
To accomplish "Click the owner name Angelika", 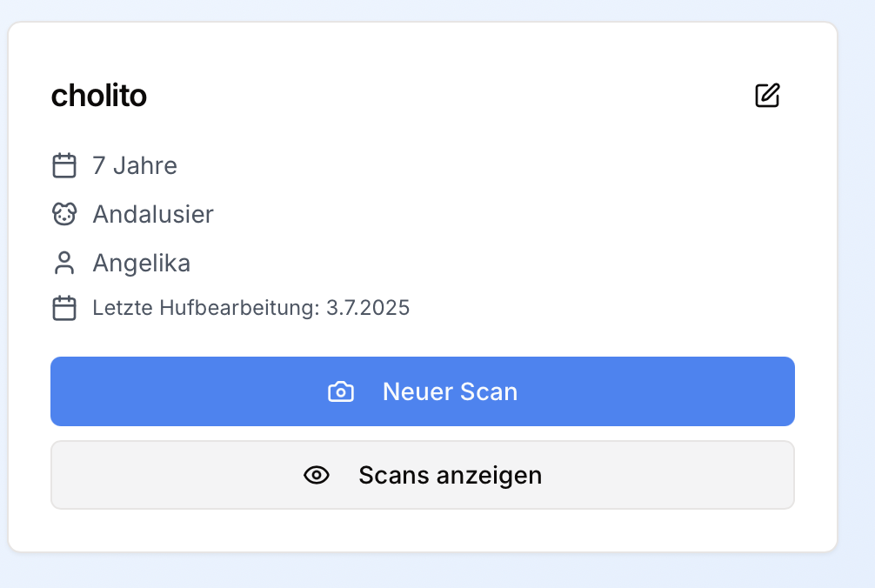I will click(x=142, y=263).
